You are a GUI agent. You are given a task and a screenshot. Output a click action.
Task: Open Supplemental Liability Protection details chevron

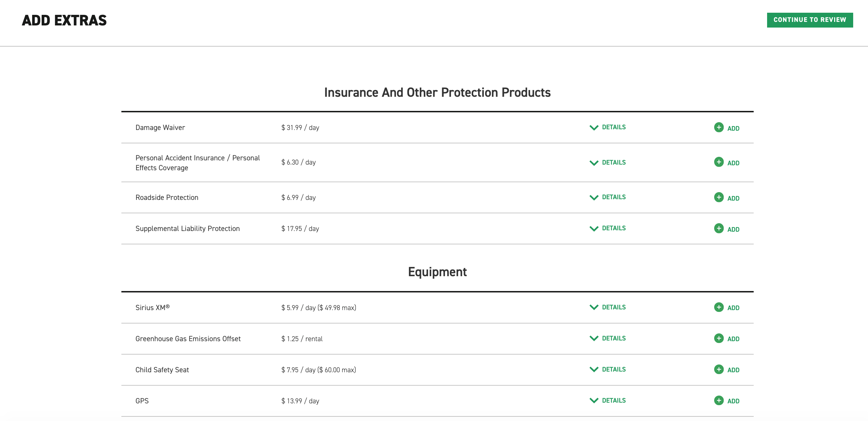[x=607, y=228]
